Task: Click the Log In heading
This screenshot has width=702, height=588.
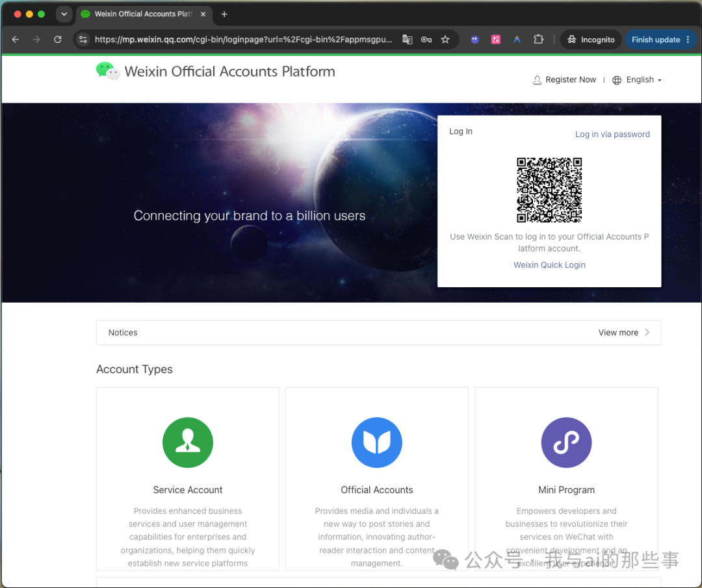Action: (461, 131)
